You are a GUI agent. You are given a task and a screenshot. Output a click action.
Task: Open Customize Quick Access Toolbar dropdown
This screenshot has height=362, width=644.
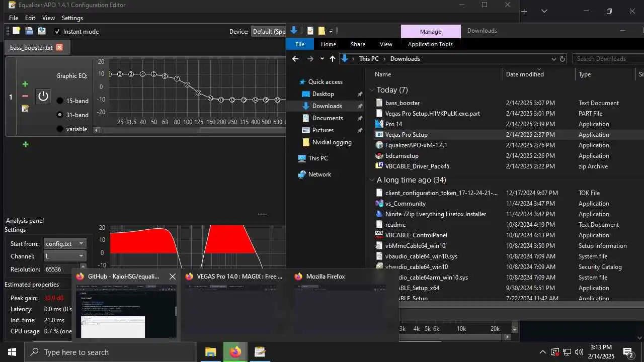tap(331, 31)
